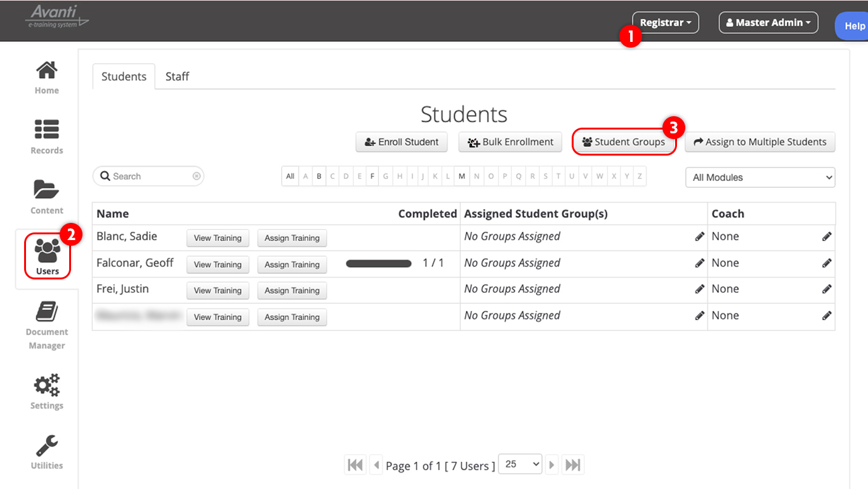Go to the Records sidebar icon
868x489 pixels.
coord(47,130)
